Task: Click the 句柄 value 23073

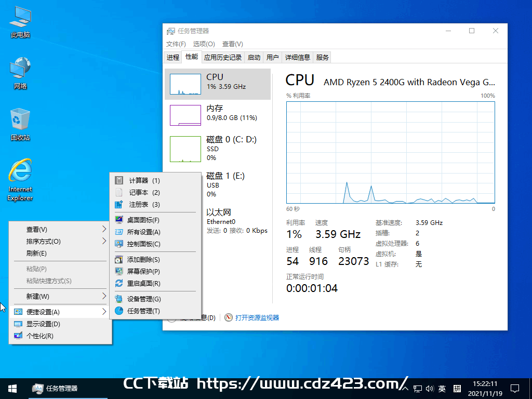Action: click(353, 261)
